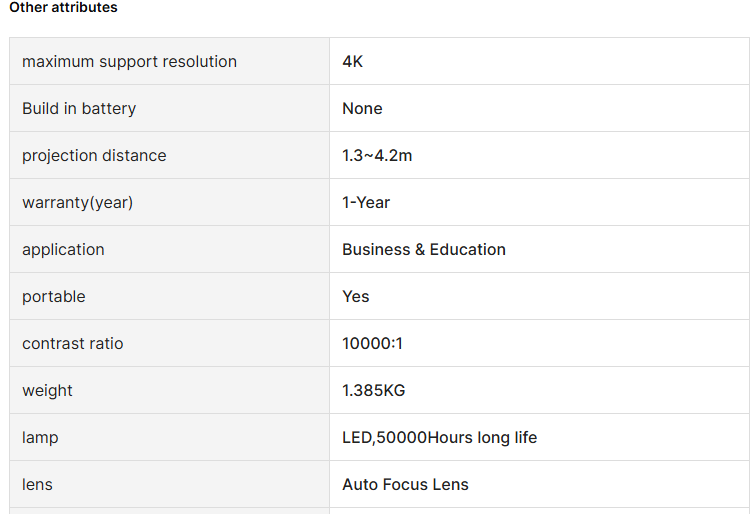Select the 'portable' attribute label

tap(54, 297)
